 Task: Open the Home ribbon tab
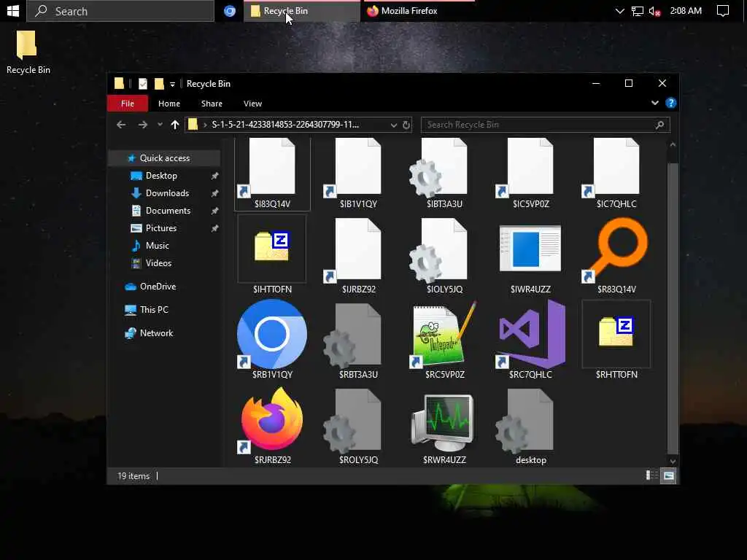click(x=169, y=104)
